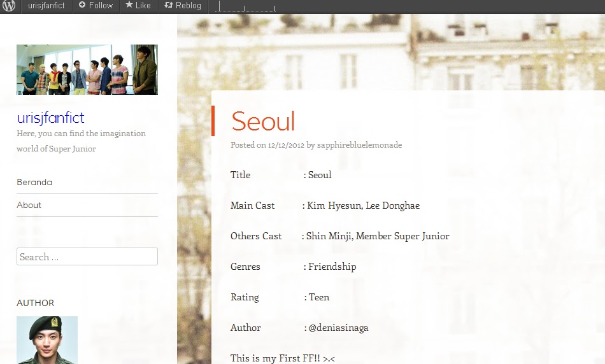This screenshot has height=364, width=605.
Task: Select the 'Title' label in post
Action: (x=240, y=175)
